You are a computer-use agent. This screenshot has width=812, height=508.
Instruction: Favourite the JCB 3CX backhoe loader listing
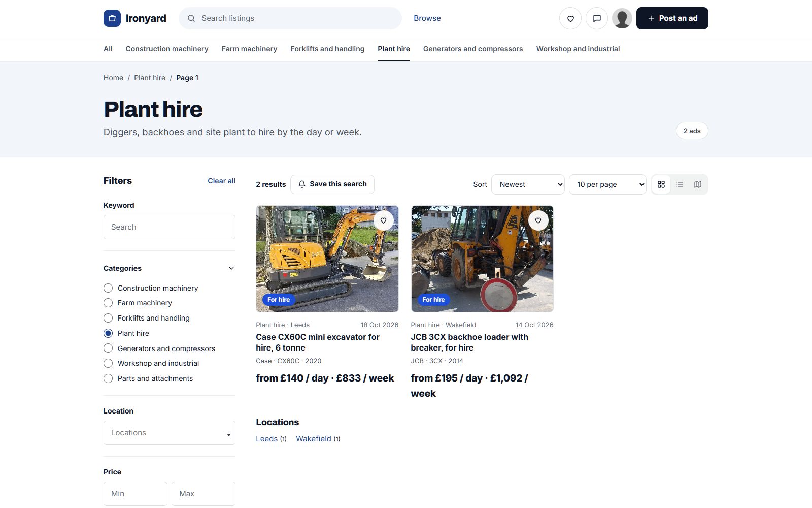538,220
